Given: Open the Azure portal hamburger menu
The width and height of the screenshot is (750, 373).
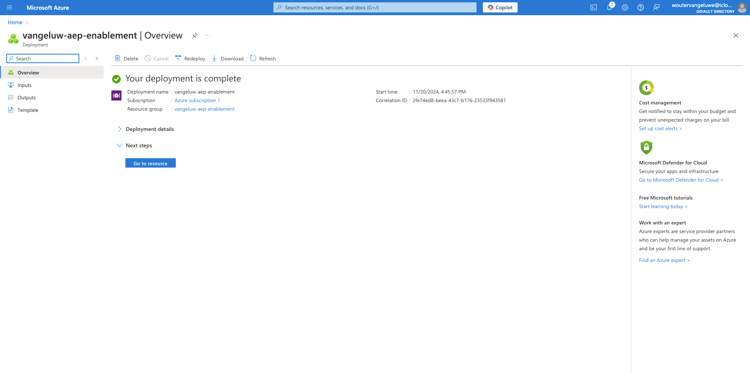Looking at the screenshot, I should click(x=10, y=8).
